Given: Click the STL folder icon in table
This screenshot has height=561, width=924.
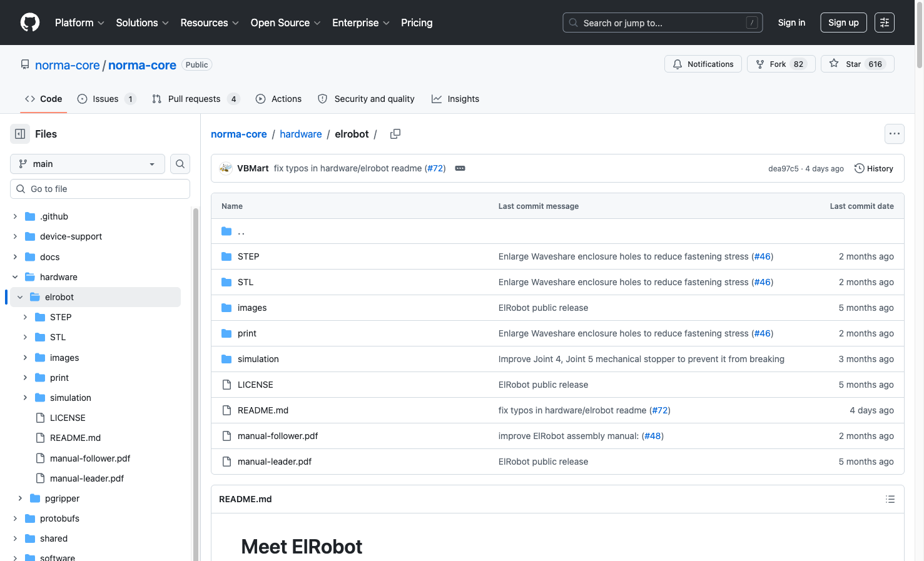Looking at the screenshot, I should coord(226,282).
